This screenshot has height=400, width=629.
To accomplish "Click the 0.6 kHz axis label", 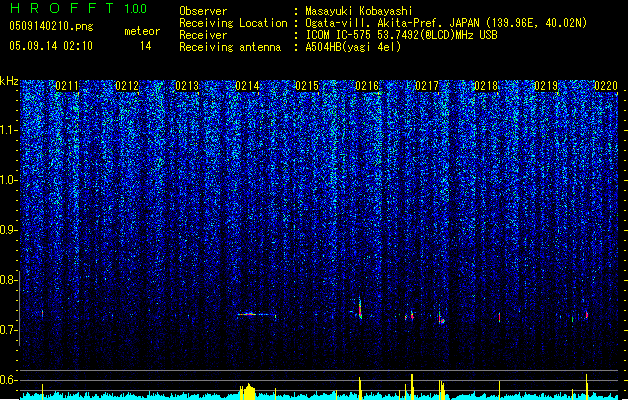I will pos(8,380).
